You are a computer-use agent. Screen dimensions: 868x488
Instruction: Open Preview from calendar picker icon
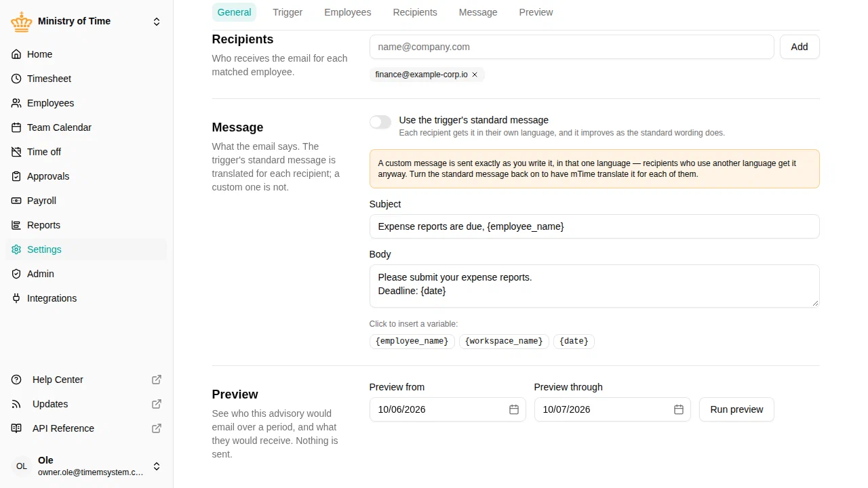tap(514, 409)
